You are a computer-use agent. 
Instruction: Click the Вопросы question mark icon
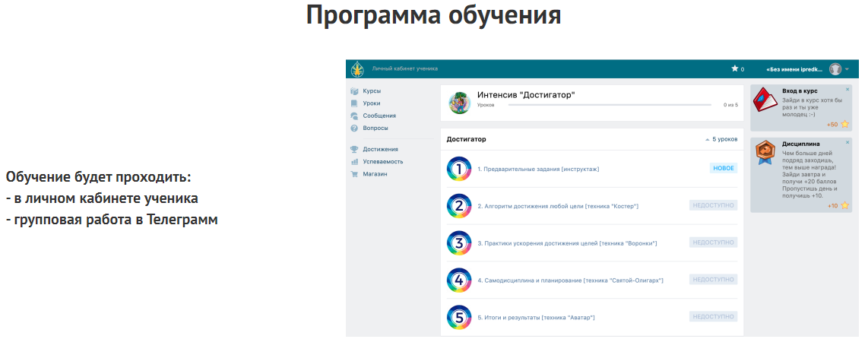[354, 128]
